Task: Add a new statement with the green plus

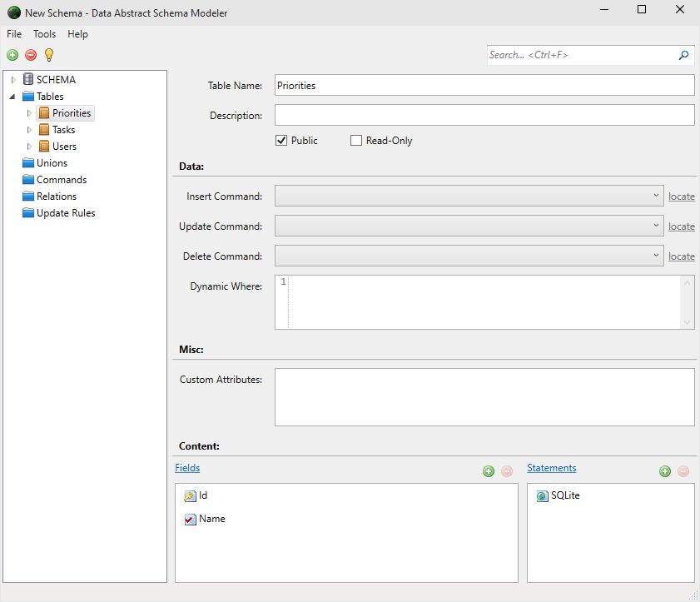Action: coord(665,471)
